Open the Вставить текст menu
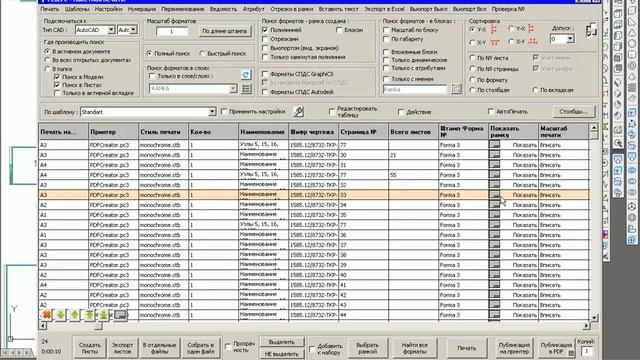 pos(338,9)
